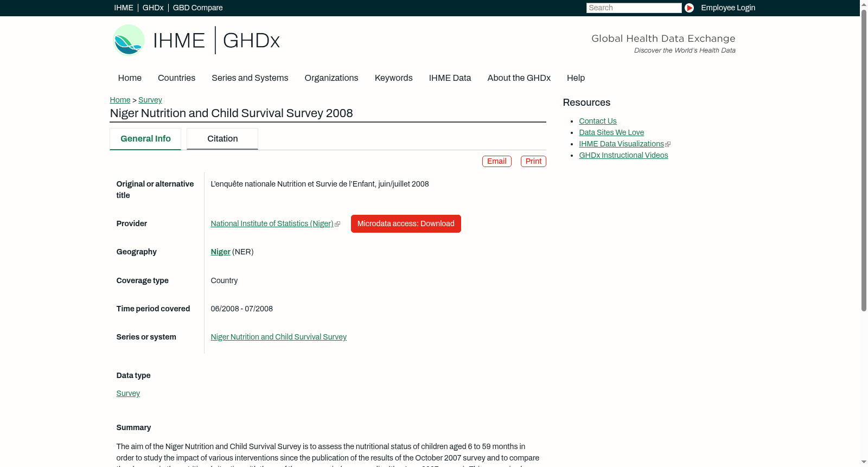This screenshot has width=868, height=467.
Task: Click Microdata access: Download button
Action: [x=406, y=223]
